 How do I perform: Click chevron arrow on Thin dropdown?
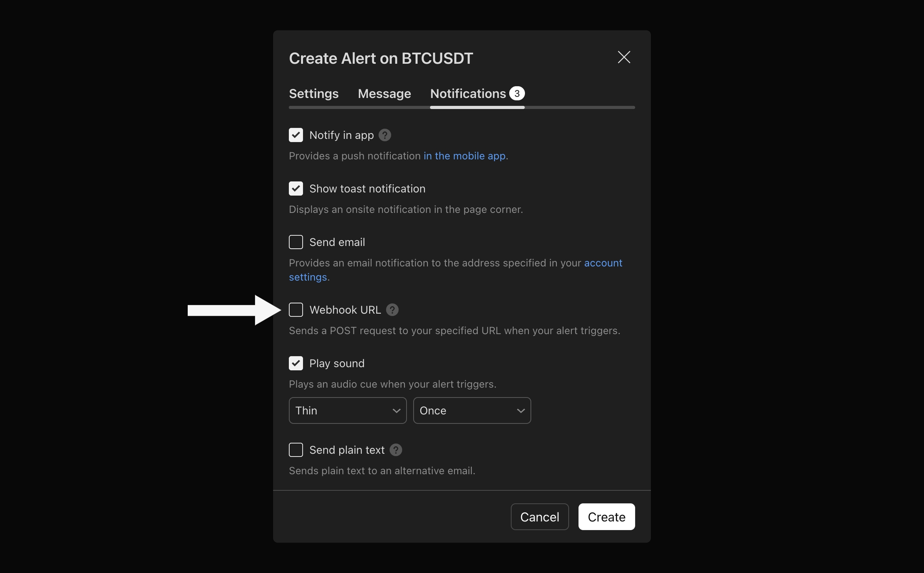pyautogui.click(x=396, y=411)
